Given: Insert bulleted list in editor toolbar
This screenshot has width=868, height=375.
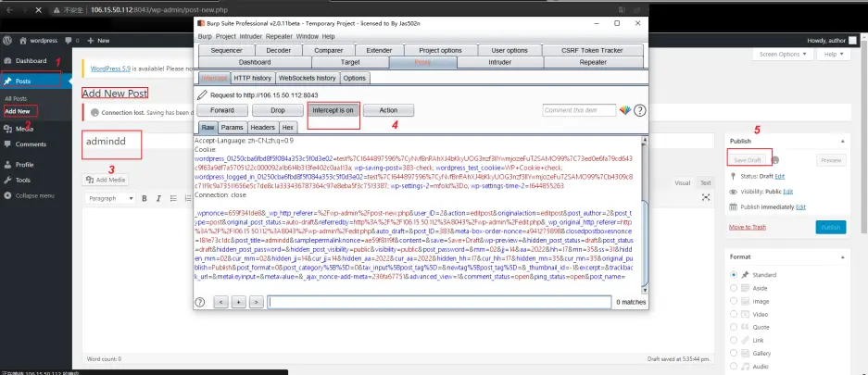Looking at the screenshot, I should tap(172, 198).
